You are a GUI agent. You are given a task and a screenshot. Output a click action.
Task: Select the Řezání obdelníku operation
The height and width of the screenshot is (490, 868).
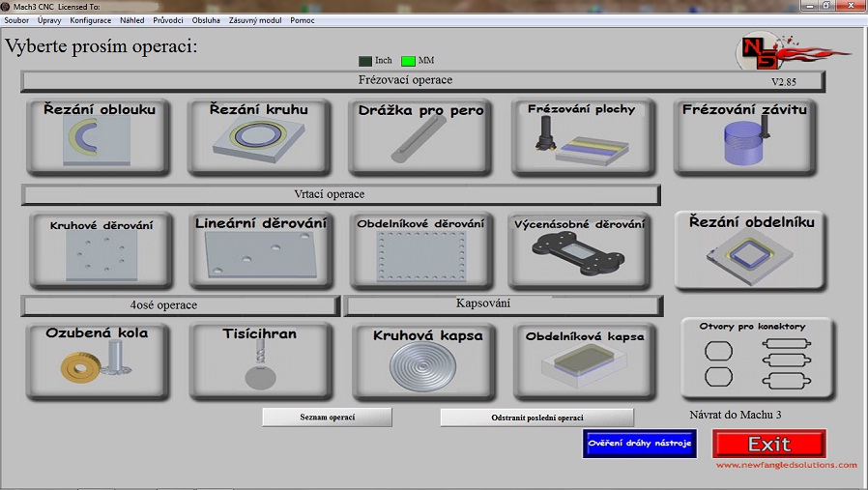pyautogui.click(x=751, y=249)
